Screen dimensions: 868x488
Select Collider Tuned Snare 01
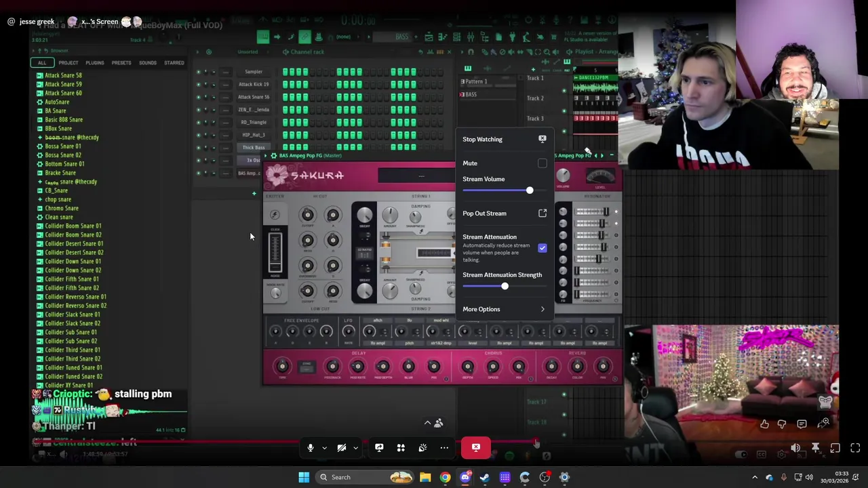[x=73, y=367]
